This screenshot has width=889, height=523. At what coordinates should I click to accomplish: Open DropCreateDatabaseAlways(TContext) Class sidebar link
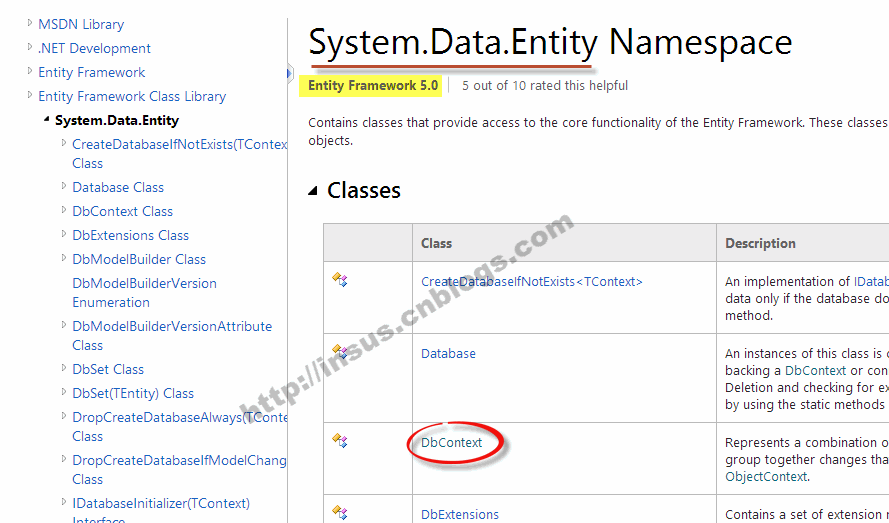(179, 427)
